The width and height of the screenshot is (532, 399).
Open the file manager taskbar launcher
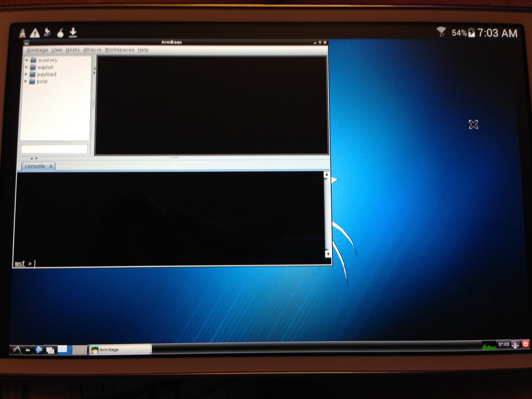click(28, 350)
